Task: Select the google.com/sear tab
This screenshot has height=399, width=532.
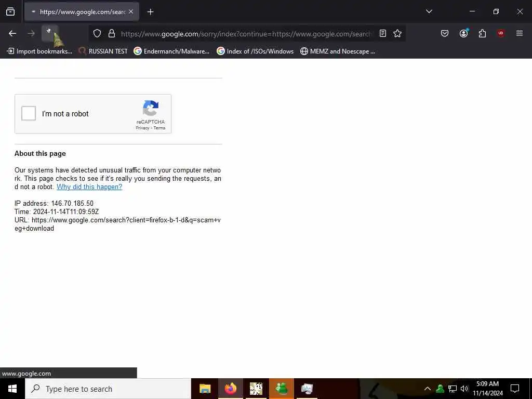Action: click(82, 12)
